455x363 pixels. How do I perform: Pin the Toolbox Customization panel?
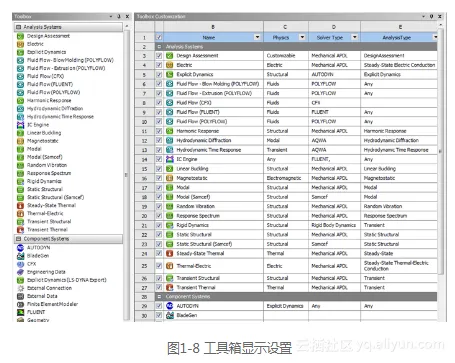pos(431,16)
